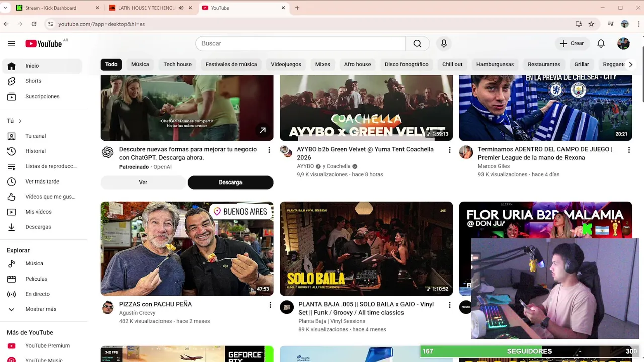This screenshot has width=644, height=362.
Task: Open the notifications bell
Action: click(601, 44)
